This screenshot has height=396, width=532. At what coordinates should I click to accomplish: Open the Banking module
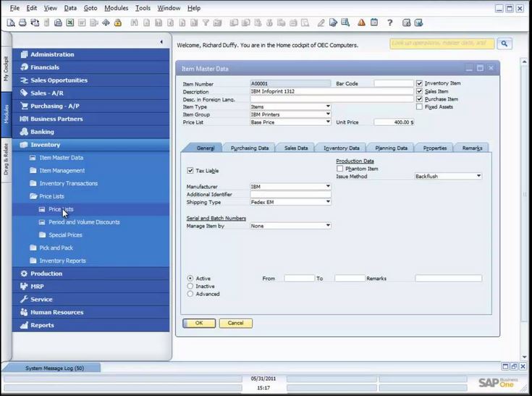click(x=91, y=132)
